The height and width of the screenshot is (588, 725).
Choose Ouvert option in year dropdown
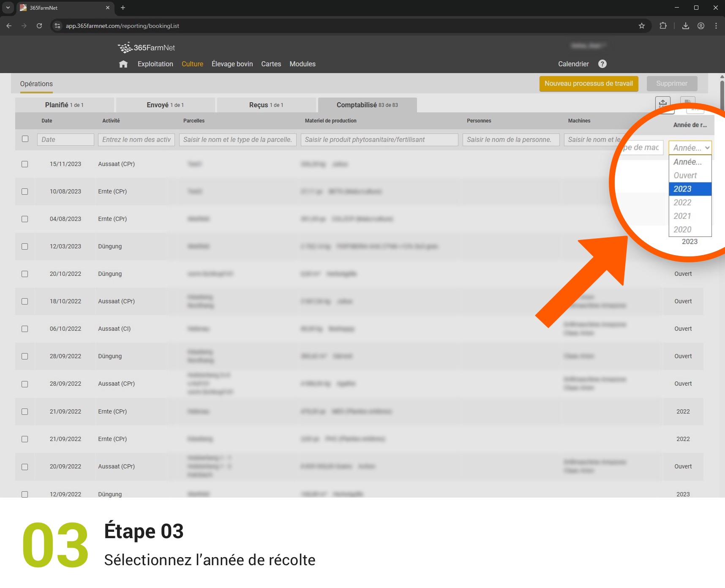(x=685, y=175)
